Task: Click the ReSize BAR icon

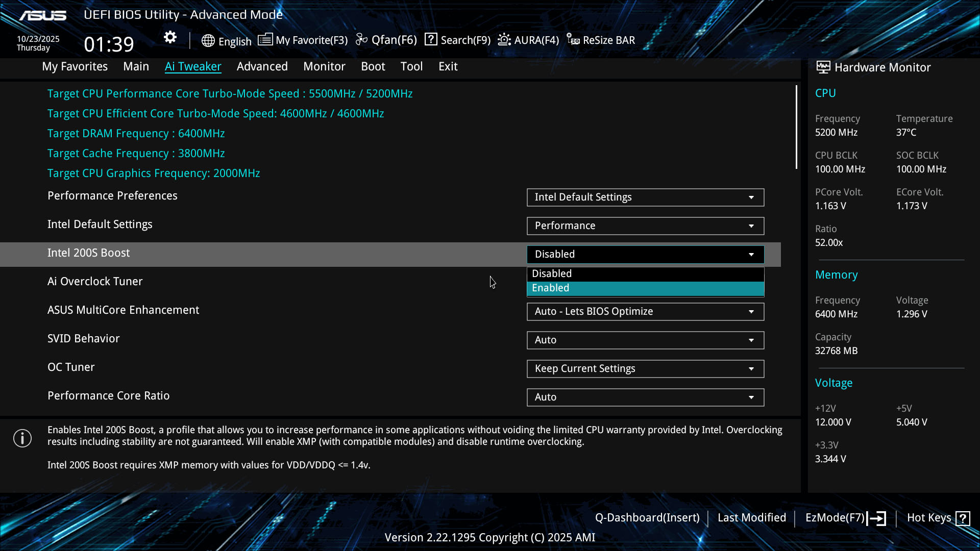Action: tap(573, 40)
